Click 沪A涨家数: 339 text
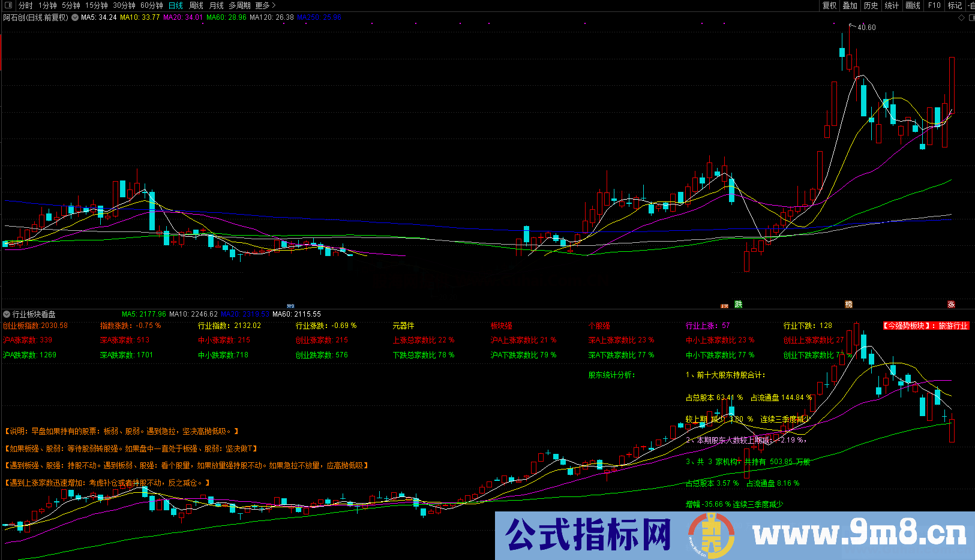 pyautogui.click(x=28, y=340)
